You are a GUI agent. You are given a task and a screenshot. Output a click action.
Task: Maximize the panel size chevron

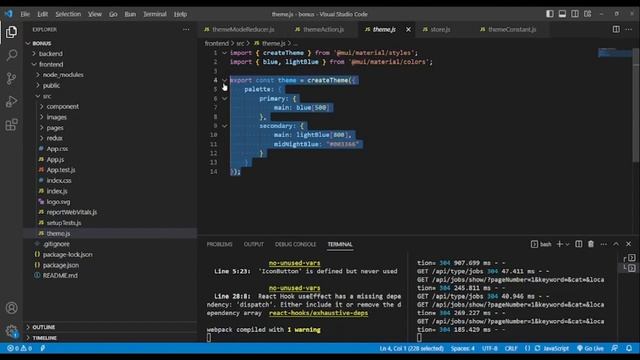tap(616, 244)
